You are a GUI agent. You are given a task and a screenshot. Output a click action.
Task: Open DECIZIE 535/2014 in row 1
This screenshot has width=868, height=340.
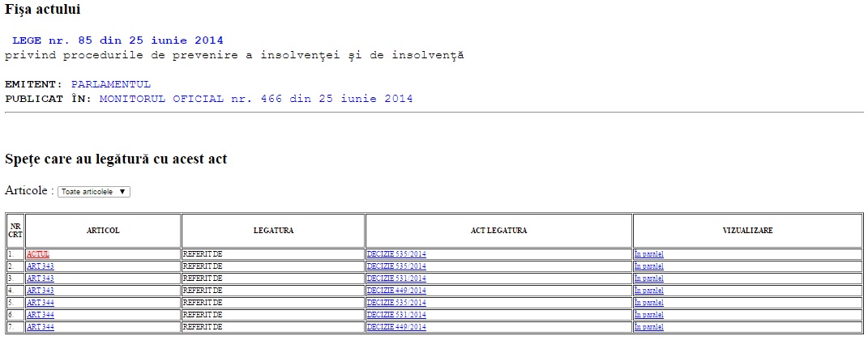[x=396, y=254]
